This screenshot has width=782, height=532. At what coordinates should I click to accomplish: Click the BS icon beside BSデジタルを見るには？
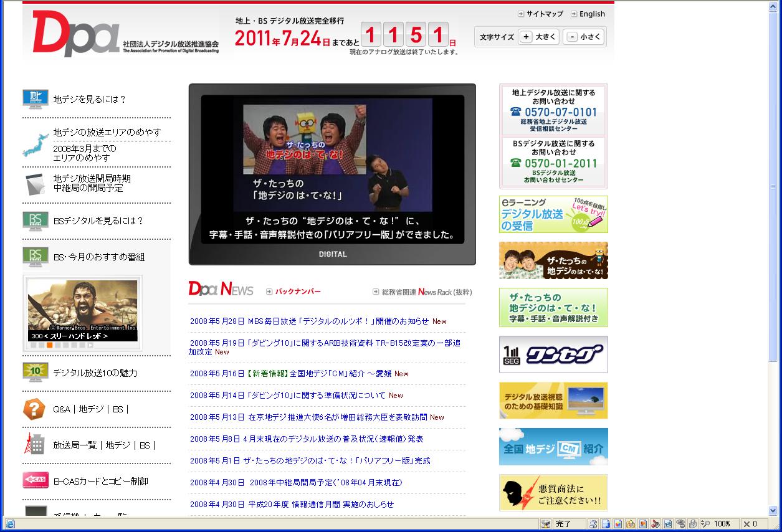[x=36, y=221]
